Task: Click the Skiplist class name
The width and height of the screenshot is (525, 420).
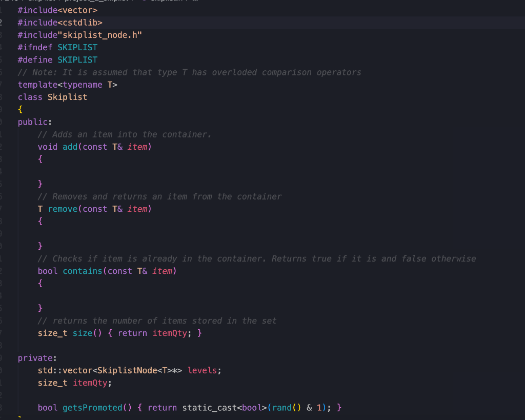Action: [67, 97]
